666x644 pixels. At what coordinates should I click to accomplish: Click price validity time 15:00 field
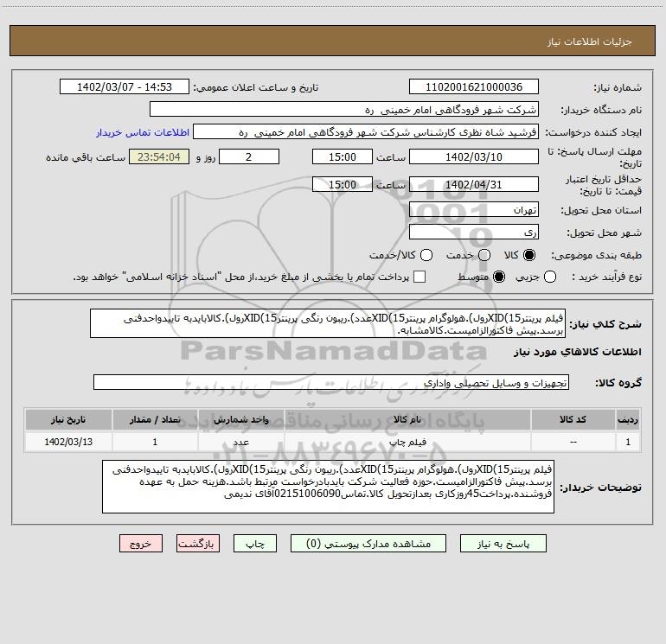pos(343,184)
